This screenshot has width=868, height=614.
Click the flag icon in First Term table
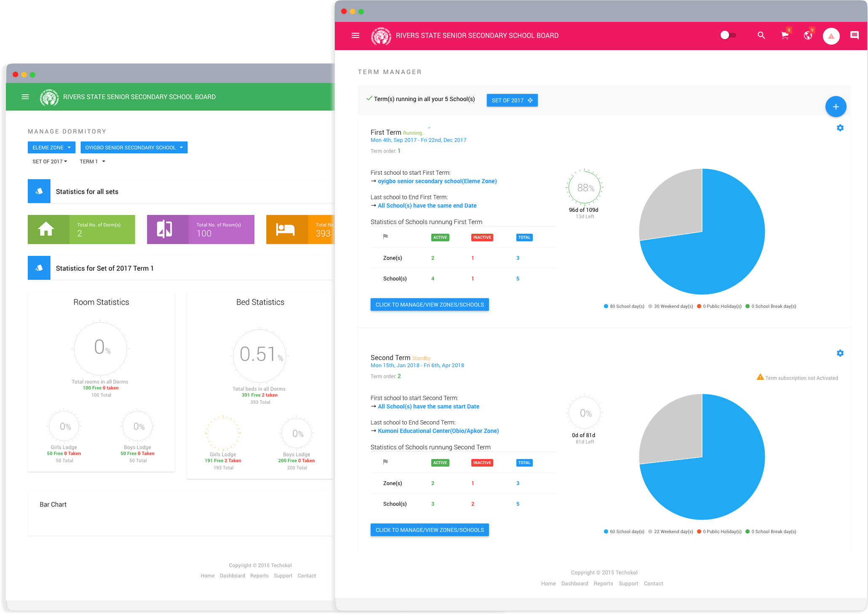click(385, 237)
